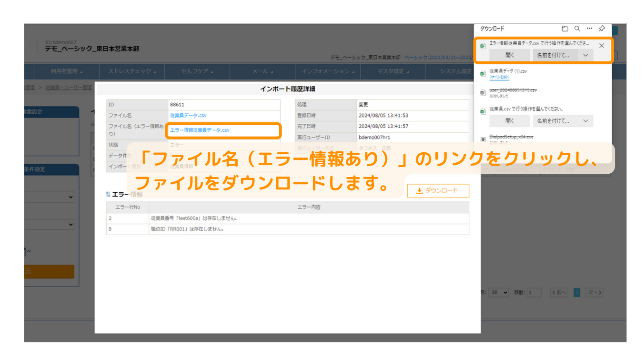Image resolution: width=644 pixels, height=356 pixels.
Task: Click the 従業員データ.csv file name link
Action: click(188, 115)
